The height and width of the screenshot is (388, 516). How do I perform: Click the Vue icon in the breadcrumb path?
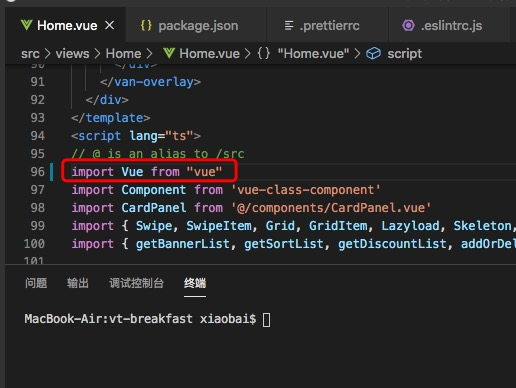169,53
